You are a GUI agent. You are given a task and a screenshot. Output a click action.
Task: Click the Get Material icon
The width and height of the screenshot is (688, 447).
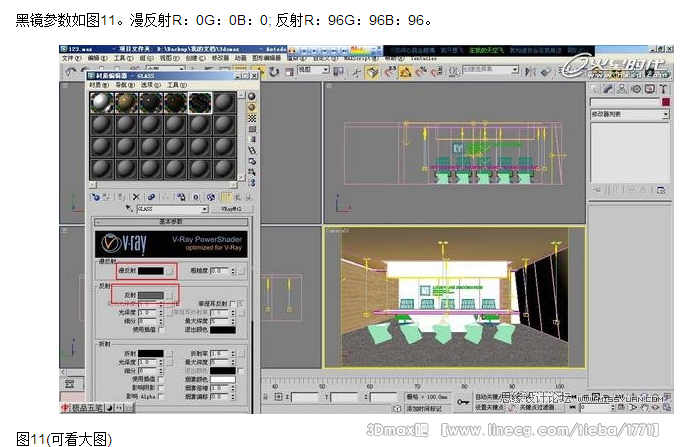96,197
